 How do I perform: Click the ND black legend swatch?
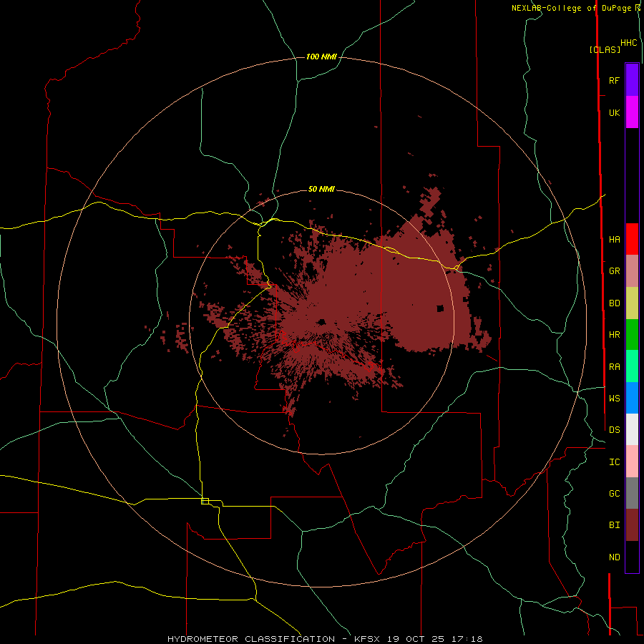(632, 557)
